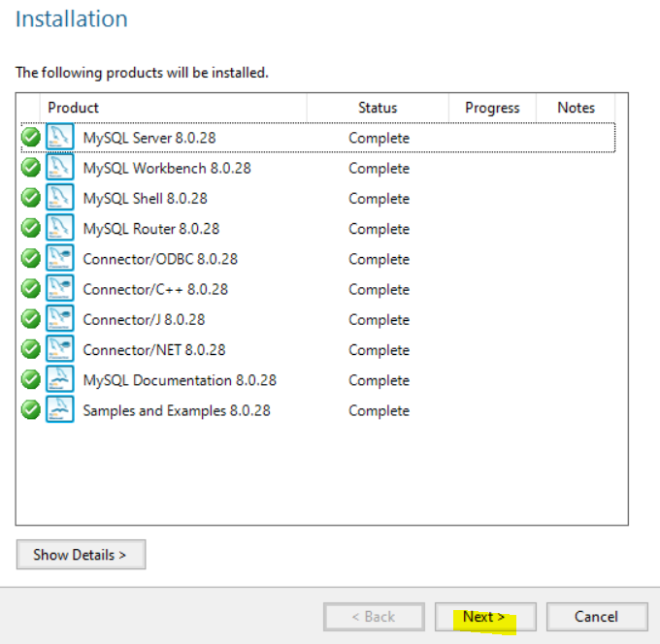
Task: Click Complete status for MySQL Documentation
Action: tap(379, 381)
